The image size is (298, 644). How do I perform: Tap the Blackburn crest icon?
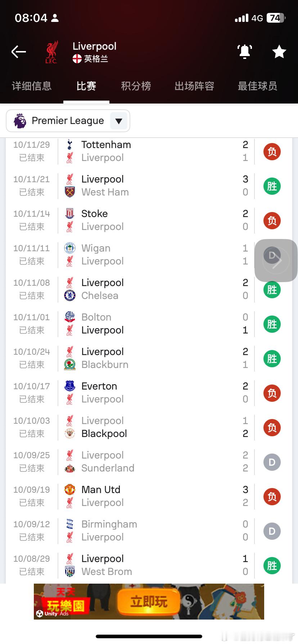(x=70, y=365)
